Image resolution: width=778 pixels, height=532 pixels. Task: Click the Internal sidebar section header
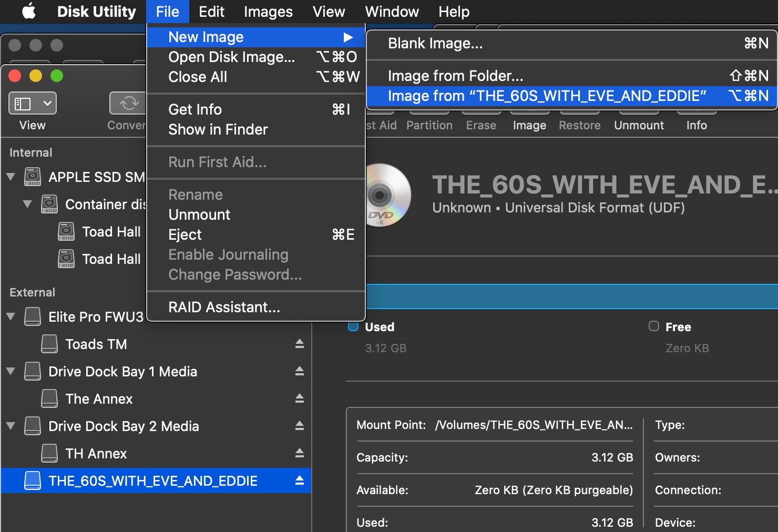(x=31, y=152)
